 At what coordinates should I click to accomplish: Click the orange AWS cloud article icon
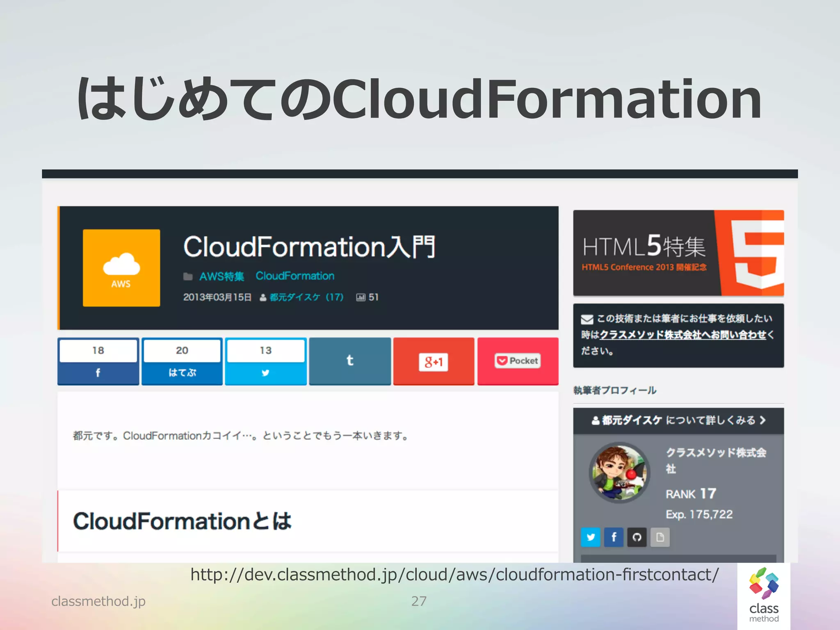tap(121, 268)
